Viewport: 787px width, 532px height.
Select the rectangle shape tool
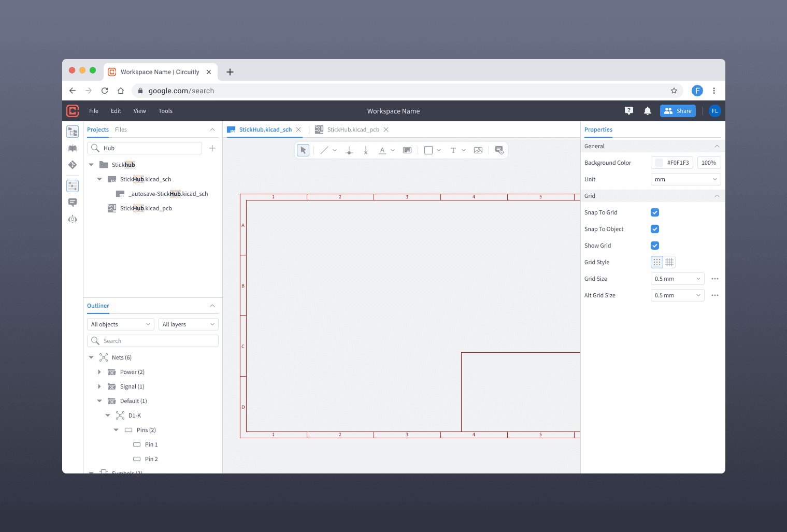[428, 150]
